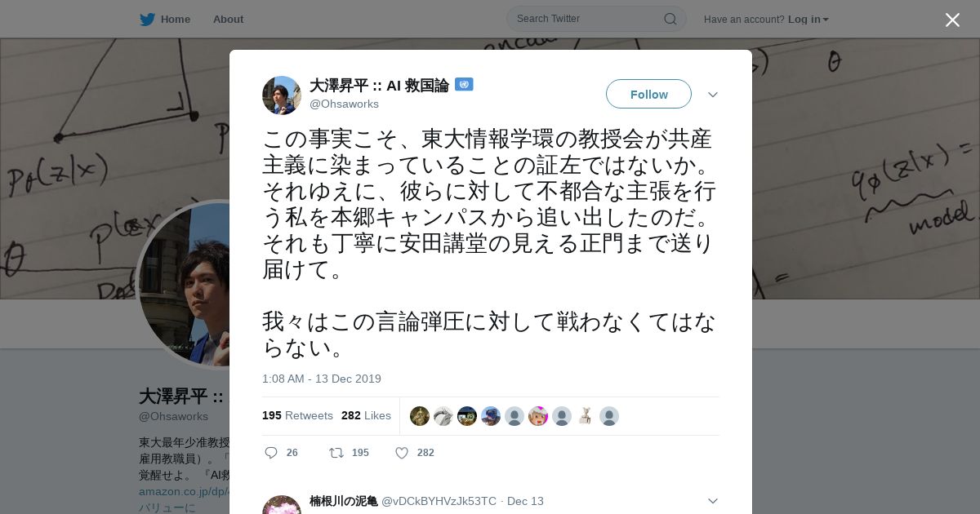
Task: Expand options chevron on 楠根川の泥亀 reply
Action: (713, 501)
